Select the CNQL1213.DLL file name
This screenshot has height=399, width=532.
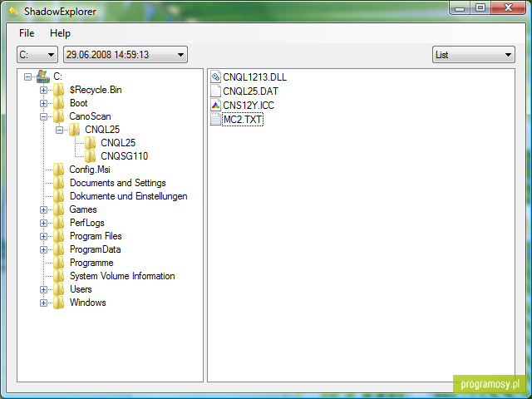point(255,77)
